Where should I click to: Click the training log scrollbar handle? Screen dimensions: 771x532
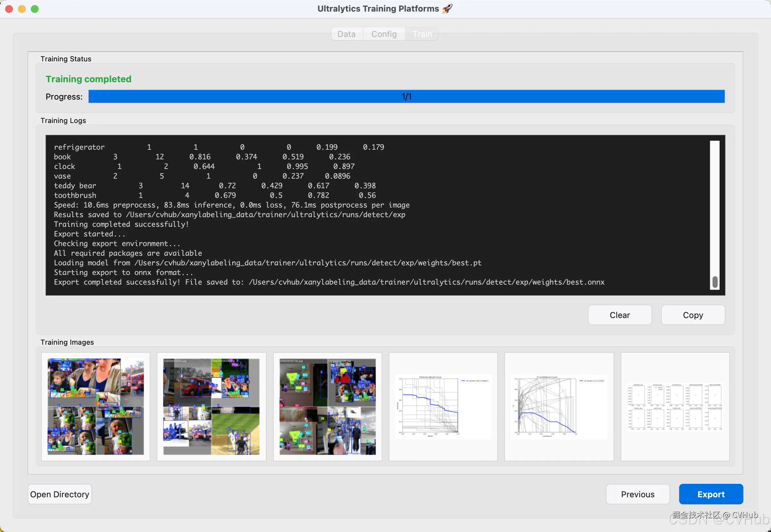click(715, 282)
